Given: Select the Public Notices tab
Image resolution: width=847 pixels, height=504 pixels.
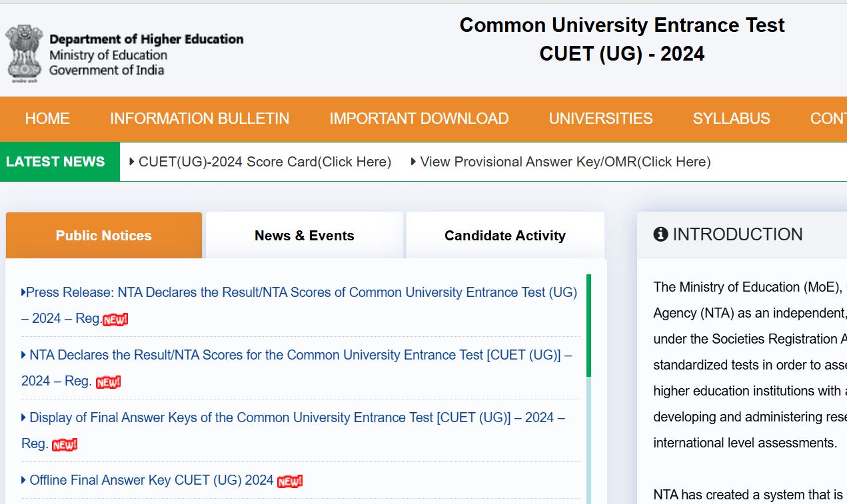Looking at the screenshot, I should click(x=103, y=236).
